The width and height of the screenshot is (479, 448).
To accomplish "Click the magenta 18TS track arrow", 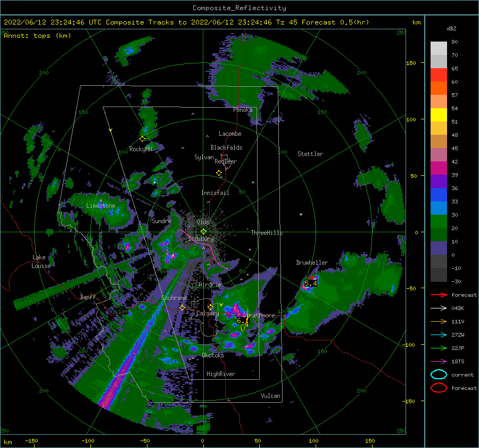I will 439,362.
